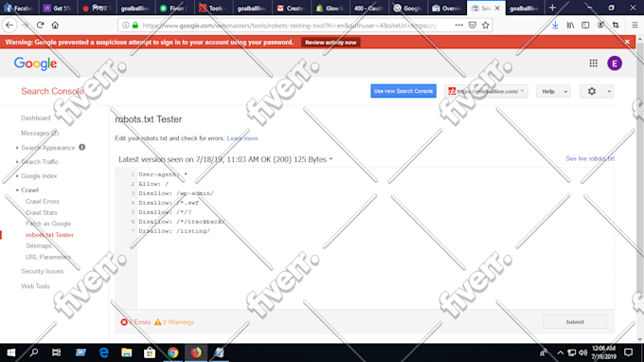Viewport: 644px width, 362px height.
Task: Open the purple E account avatar
Action: tap(615, 63)
